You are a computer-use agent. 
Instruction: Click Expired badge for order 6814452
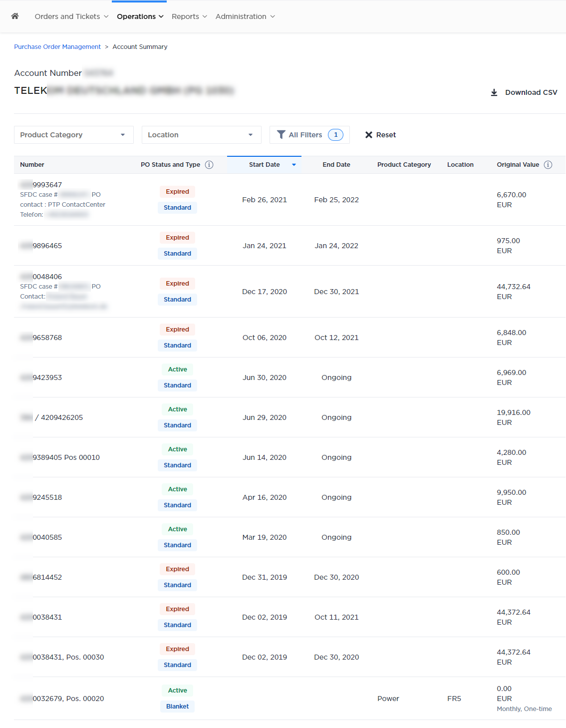pos(178,569)
